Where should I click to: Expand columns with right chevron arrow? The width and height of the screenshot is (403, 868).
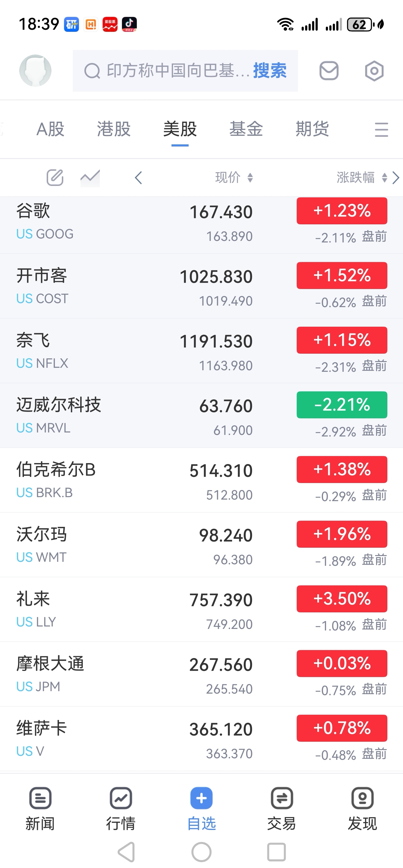[396, 177]
